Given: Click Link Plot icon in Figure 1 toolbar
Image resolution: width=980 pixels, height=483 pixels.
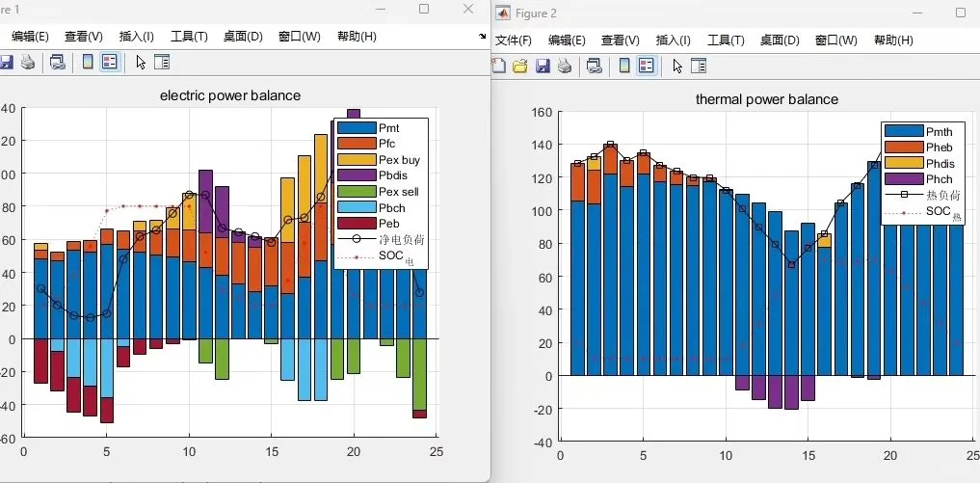Looking at the screenshot, I should [58, 62].
